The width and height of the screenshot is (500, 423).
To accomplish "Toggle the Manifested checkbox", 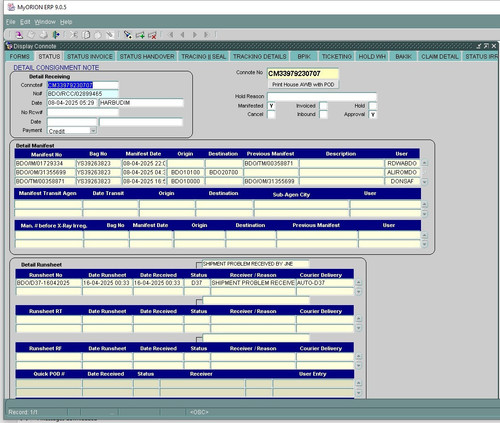I will tap(271, 106).
